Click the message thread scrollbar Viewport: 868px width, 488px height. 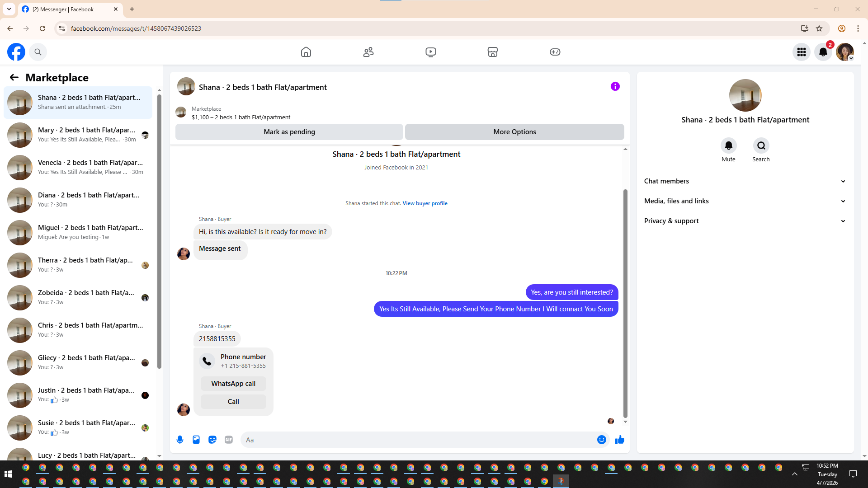click(625, 303)
